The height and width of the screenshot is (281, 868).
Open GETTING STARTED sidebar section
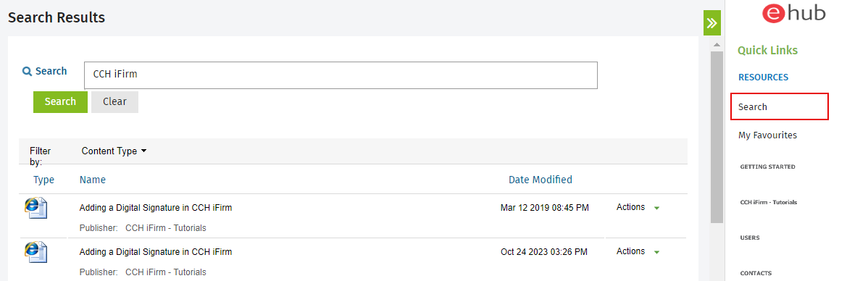[x=767, y=167]
